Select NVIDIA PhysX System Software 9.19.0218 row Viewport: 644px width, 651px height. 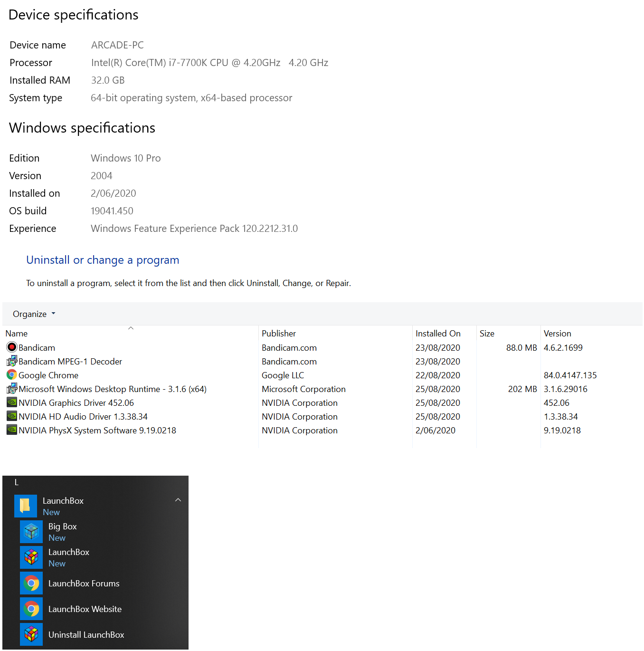click(x=322, y=430)
